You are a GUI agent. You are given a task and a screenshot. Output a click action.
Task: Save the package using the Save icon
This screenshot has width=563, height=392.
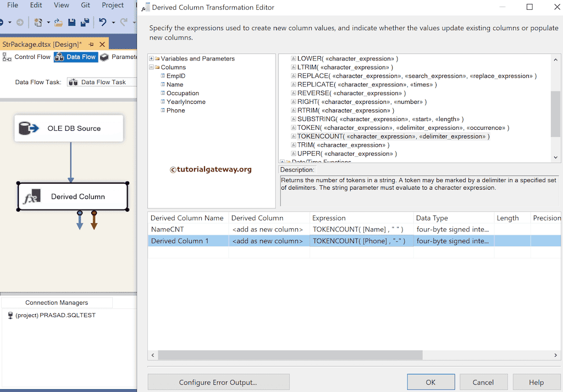coord(71,23)
